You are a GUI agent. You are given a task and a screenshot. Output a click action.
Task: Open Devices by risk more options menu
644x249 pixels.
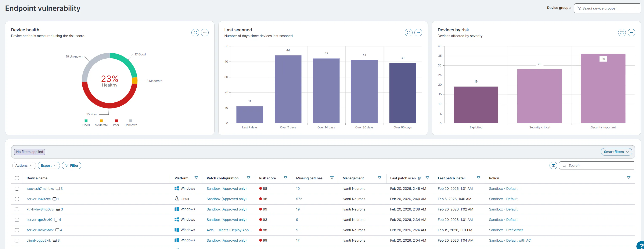coord(631,32)
